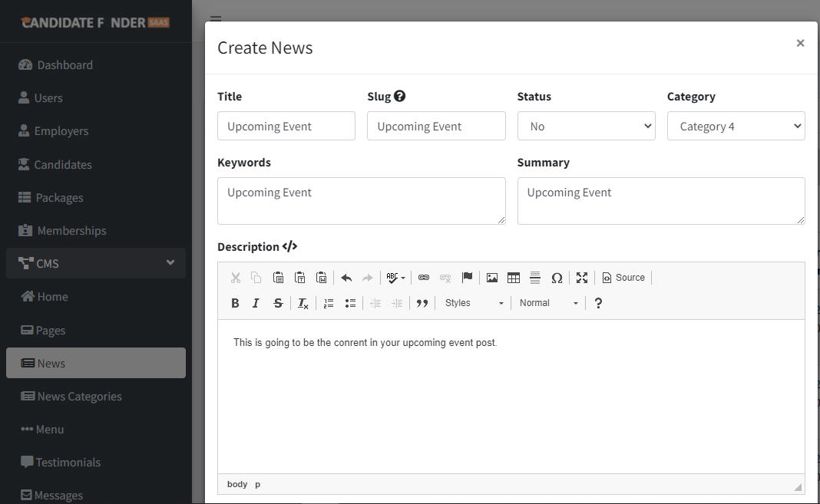Screen dimensions: 820x504
Task: Click the Paste icon in editor toolbar
Action: [278, 278]
